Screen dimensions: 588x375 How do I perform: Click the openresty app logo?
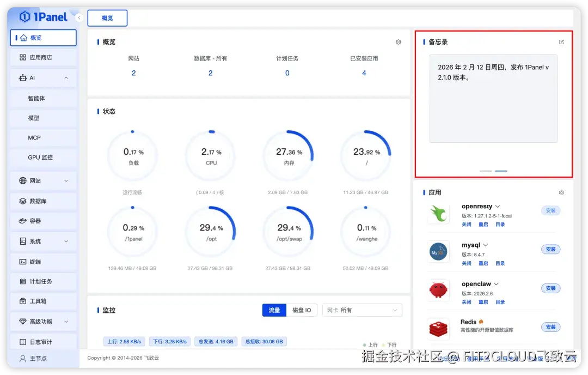[438, 214]
